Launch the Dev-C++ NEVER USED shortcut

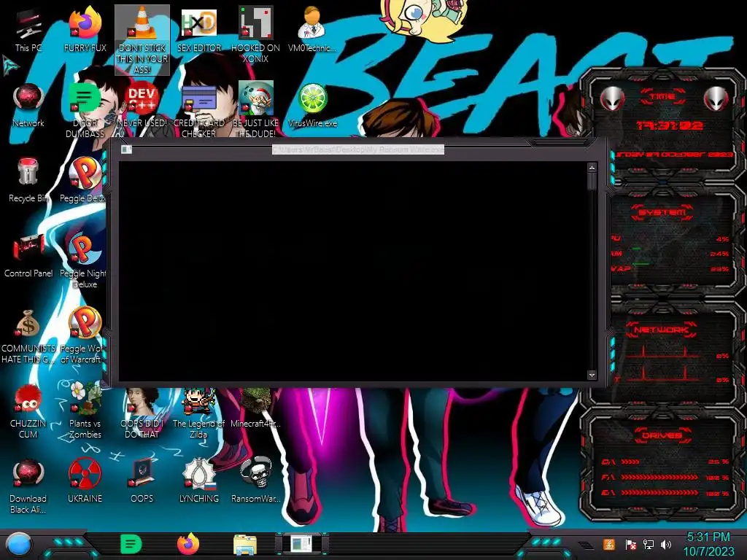tap(142, 105)
